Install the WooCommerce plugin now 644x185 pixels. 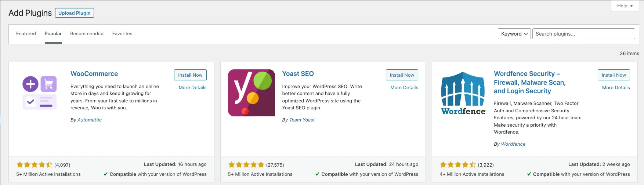coord(190,75)
